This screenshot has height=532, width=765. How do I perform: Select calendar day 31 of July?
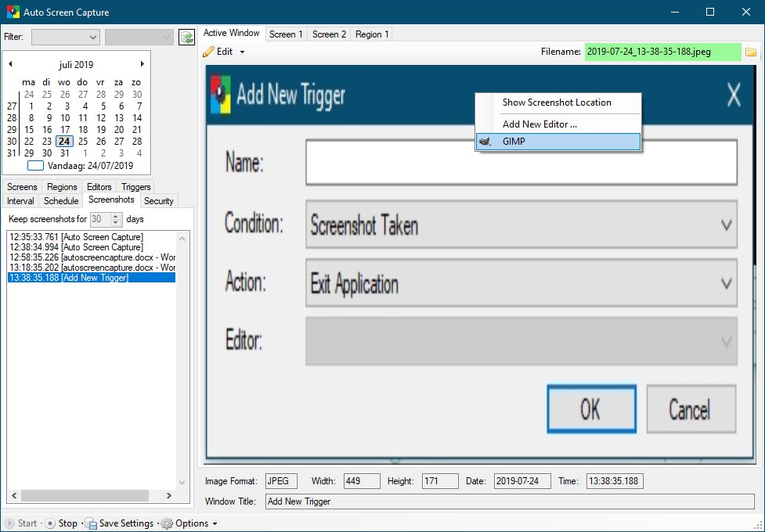[65, 153]
